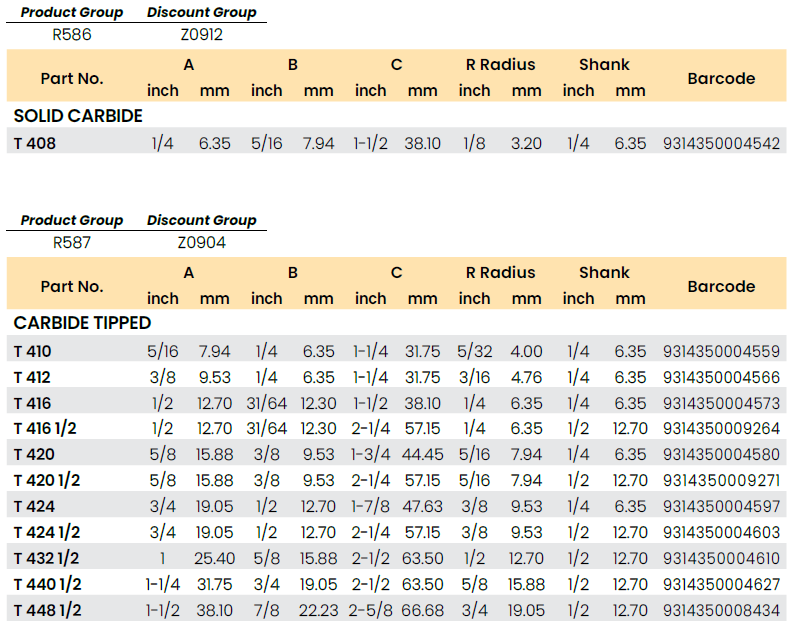Select part number T 448 1/2
The height and width of the screenshot is (634, 799).
[x=48, y=610]
